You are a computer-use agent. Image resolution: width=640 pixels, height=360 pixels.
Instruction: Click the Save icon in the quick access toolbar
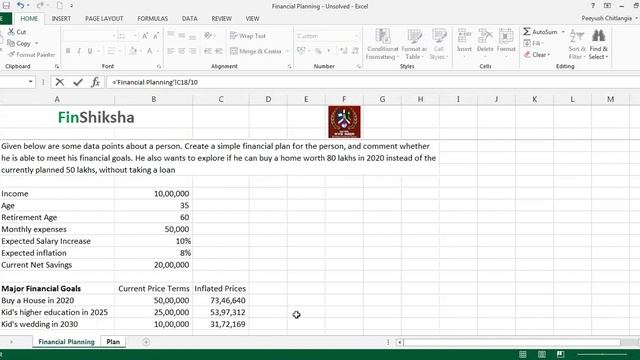(x=7, y=6)
